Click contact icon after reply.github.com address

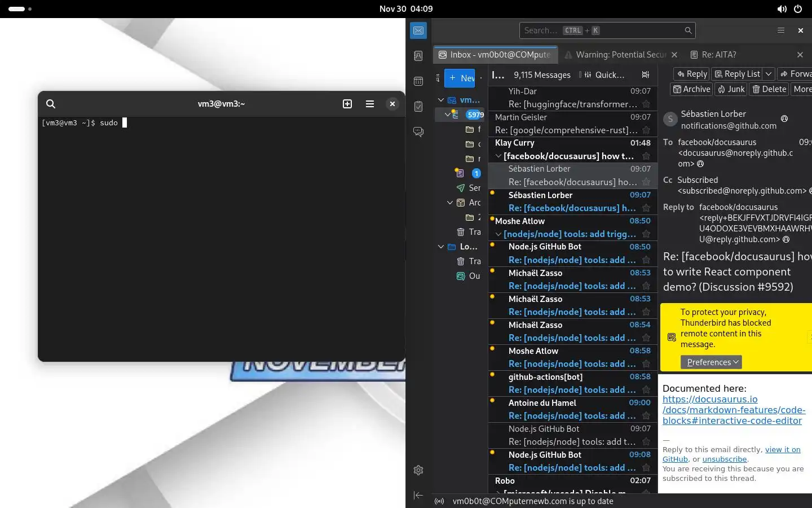point(786,239)
